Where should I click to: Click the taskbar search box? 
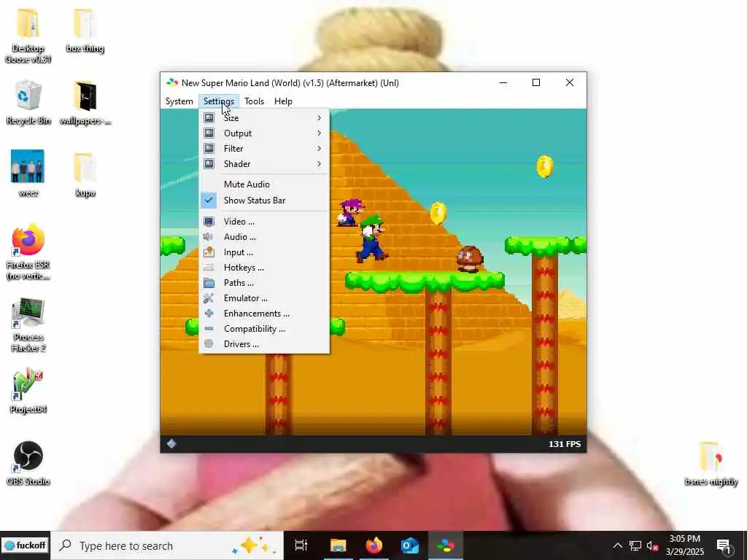pyautogui.click(x=167, y=545)
